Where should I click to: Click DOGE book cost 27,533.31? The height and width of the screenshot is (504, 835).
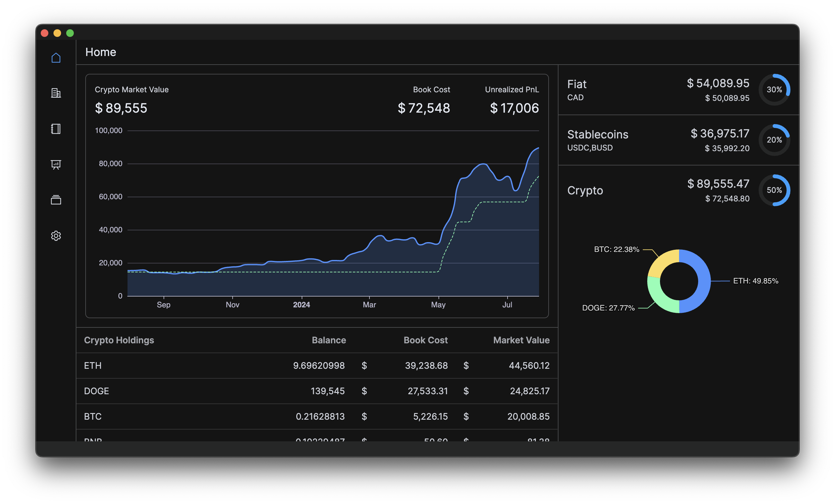[428, 391]
